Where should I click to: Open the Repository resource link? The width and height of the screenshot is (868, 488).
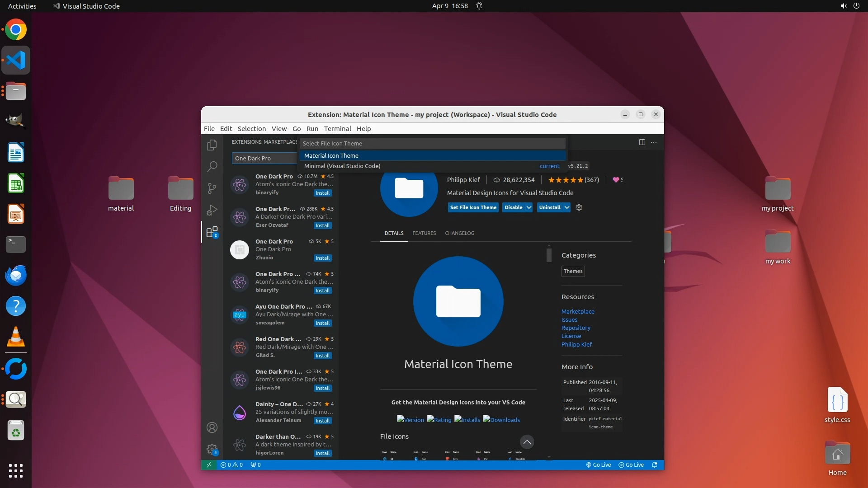point(576,328)
